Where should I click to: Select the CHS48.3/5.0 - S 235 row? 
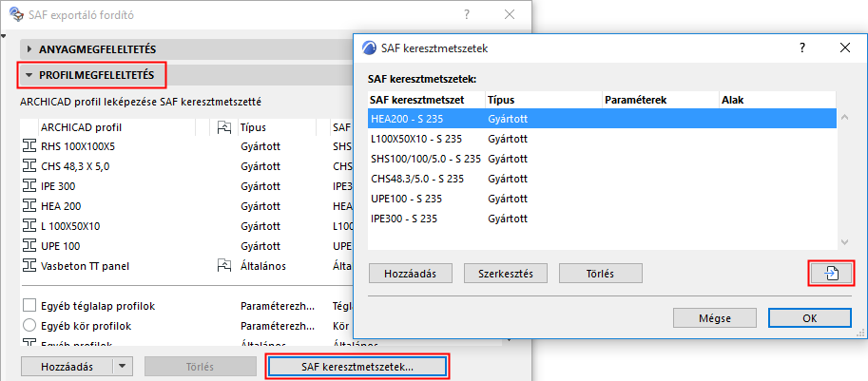tap(602, 179)
